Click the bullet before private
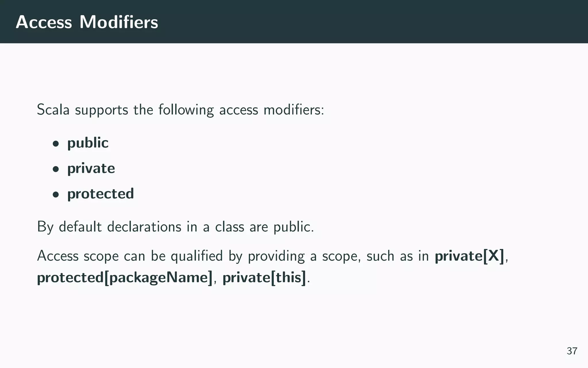The image size is (588, 368). (x=56, y=169)
